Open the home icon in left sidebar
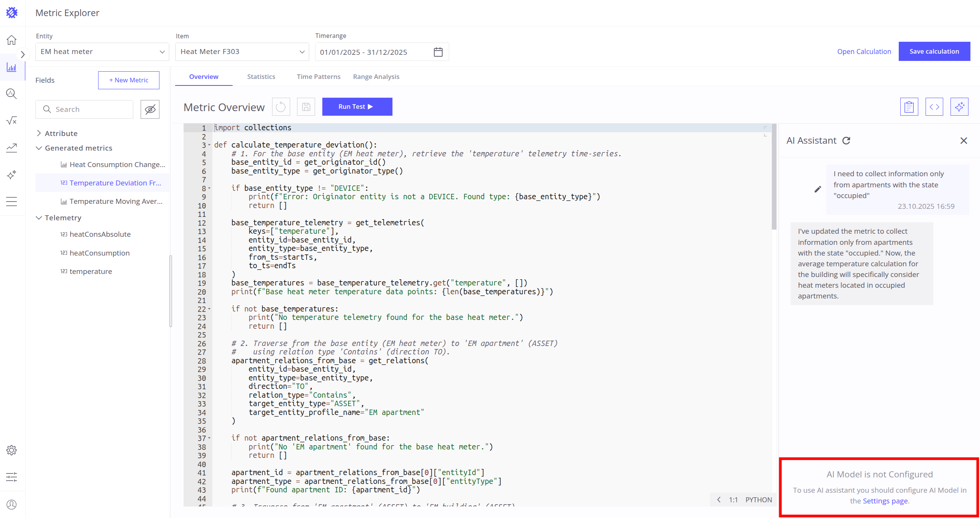The image size is (980, 518). [x=11, y=40]
